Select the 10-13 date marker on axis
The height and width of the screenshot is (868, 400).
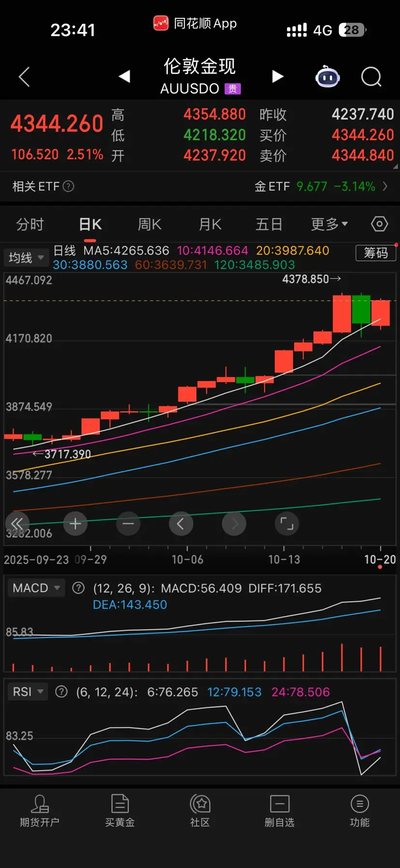pyautogui.click(x=284, y=560)
